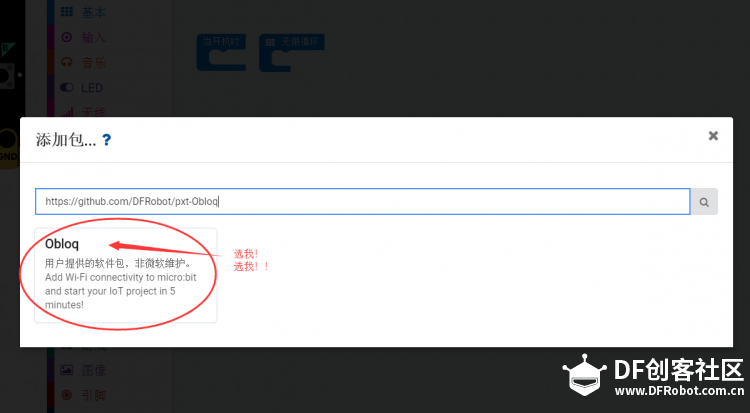
Task: Click the Obloq title text
Action: 62,244
